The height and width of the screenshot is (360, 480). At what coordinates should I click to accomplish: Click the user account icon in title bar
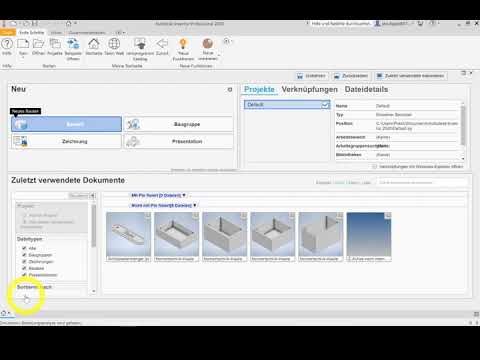point(377,23)
